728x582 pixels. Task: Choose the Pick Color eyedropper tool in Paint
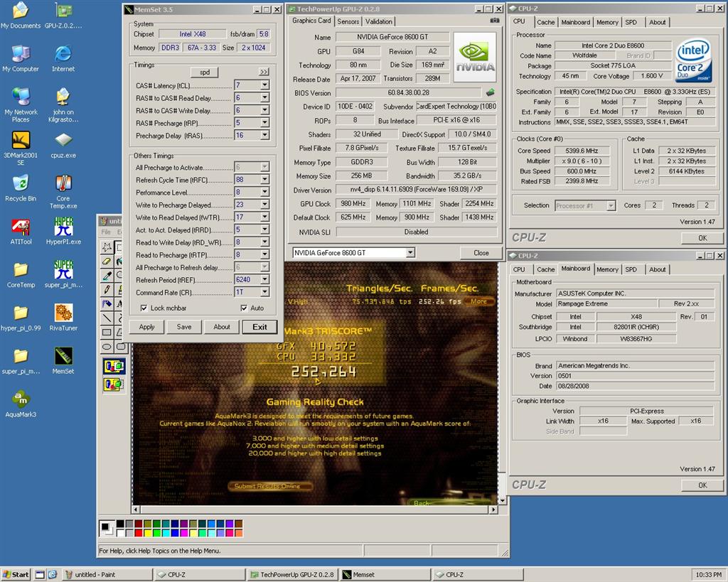click(x=107, y=276)
